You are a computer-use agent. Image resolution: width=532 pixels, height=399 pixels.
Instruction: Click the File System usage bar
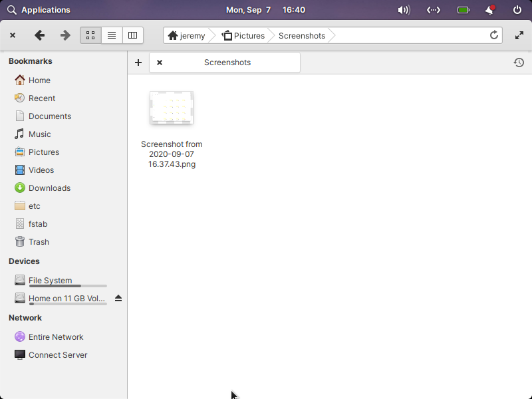(66, 287)
